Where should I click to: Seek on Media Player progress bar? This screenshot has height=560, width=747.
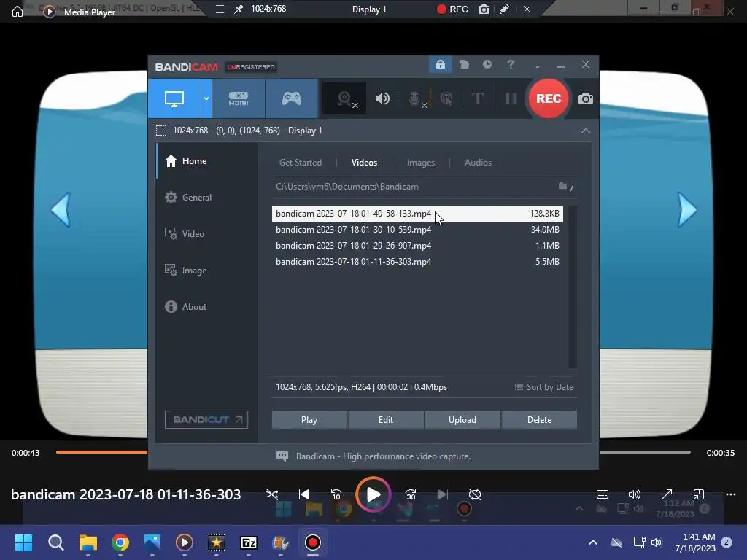[x=373, y=452]
